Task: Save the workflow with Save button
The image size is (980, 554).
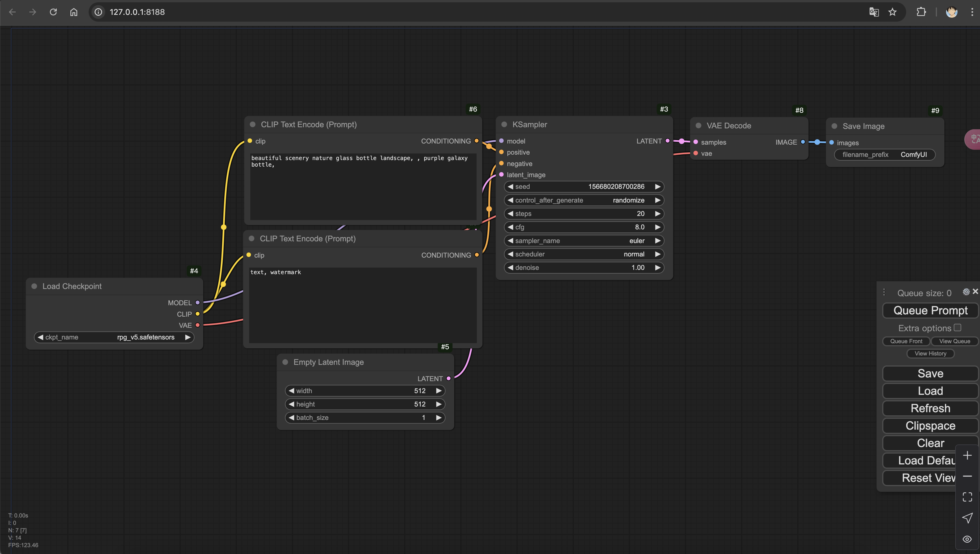Action: coord(930,373)
